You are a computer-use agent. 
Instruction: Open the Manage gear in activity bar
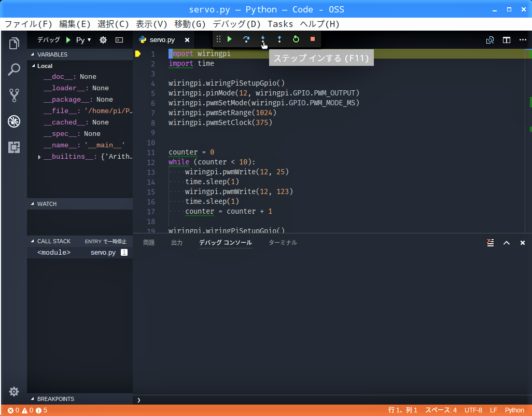pos(14,392)
